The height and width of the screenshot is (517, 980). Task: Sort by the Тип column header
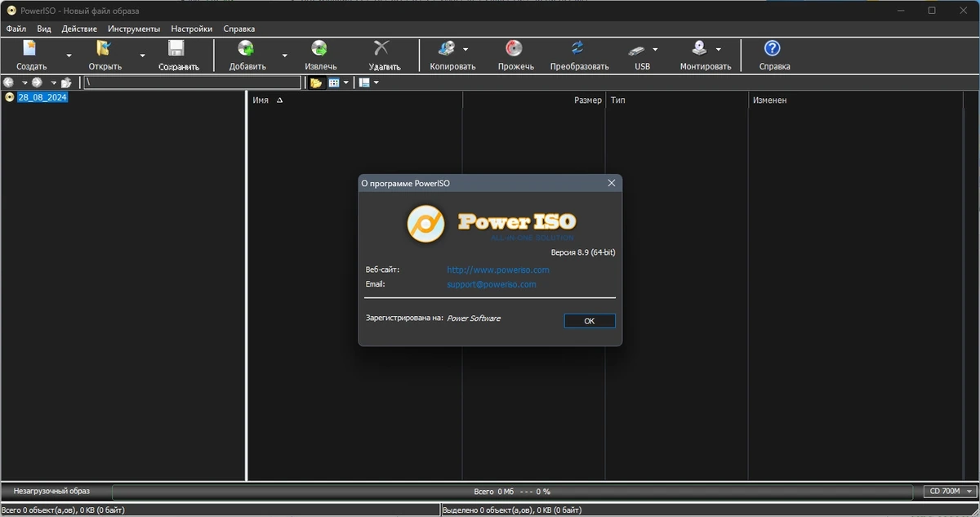click(677, 100)
